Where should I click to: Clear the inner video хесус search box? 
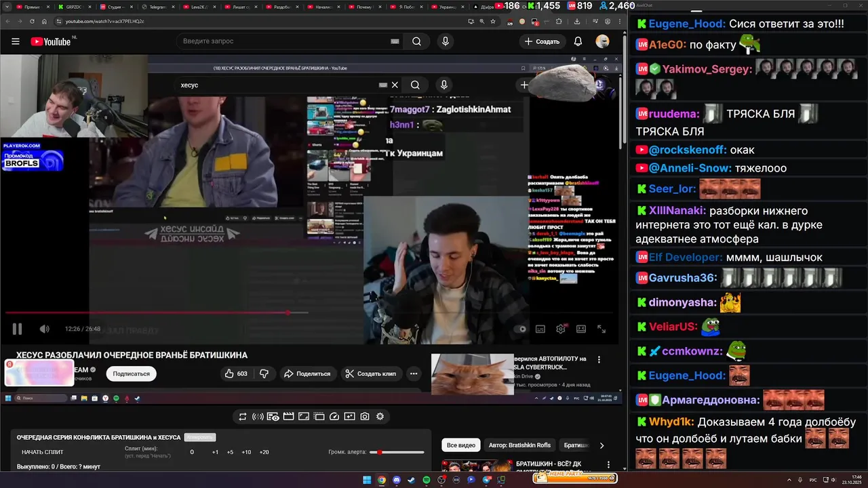(395, 85)
